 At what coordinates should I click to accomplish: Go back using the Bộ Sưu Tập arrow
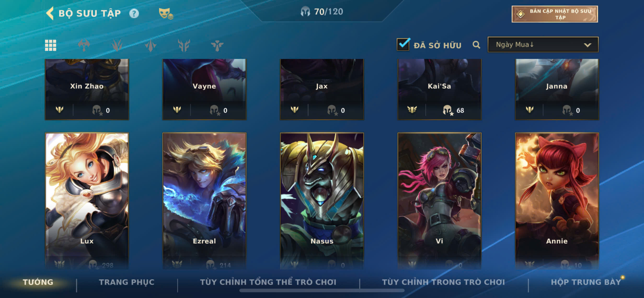50,13
